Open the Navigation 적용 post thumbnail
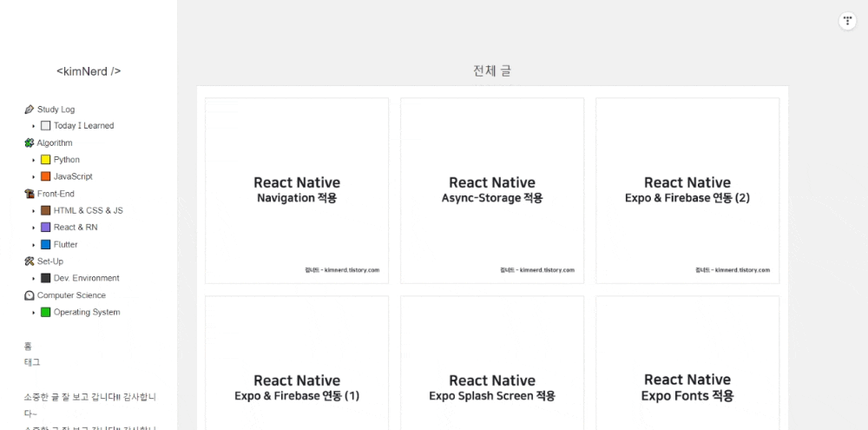The width and height of the screenshot is (868, 430). coord(297,190)
